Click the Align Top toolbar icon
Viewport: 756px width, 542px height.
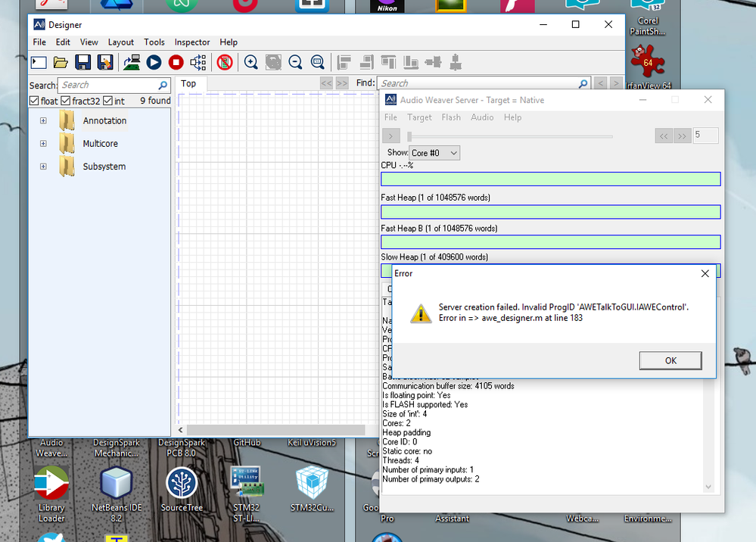point(389,62)
